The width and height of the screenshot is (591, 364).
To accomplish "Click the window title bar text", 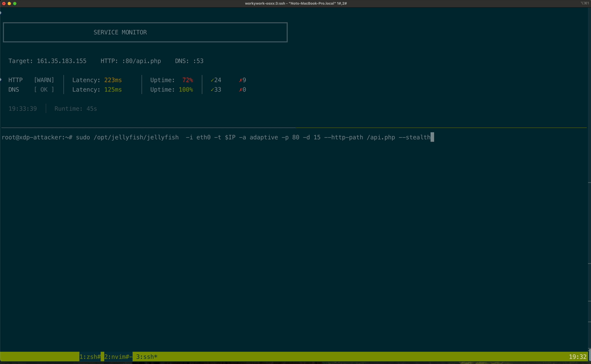I will pyautogui.click(x=295, y=3).
